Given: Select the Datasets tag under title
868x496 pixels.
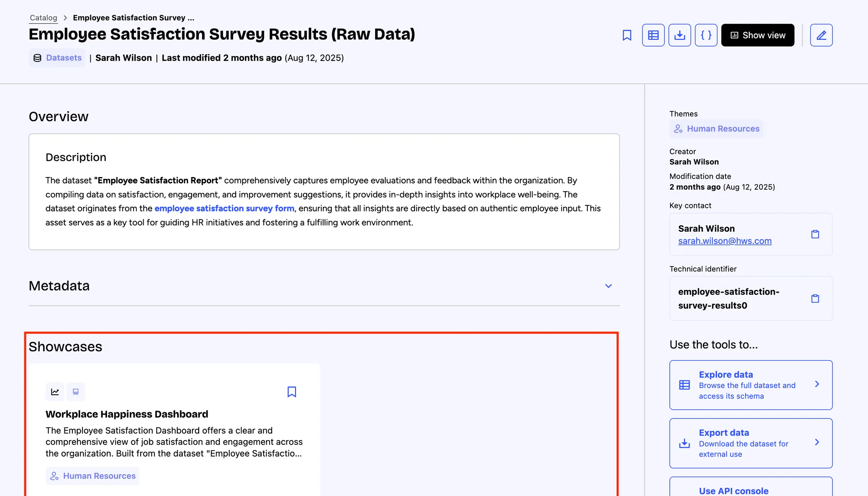Looking at the screenshot, I should pyautogui.click(x=57, y=58).
